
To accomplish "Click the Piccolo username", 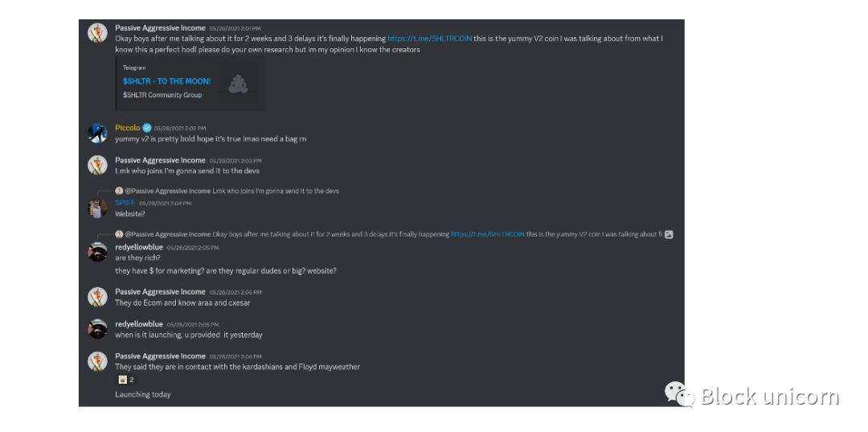I will coord(128,128).
